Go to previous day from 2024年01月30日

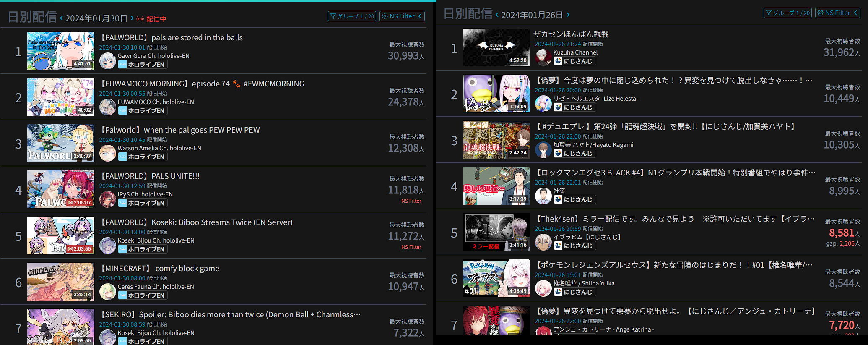pos(61,18)
